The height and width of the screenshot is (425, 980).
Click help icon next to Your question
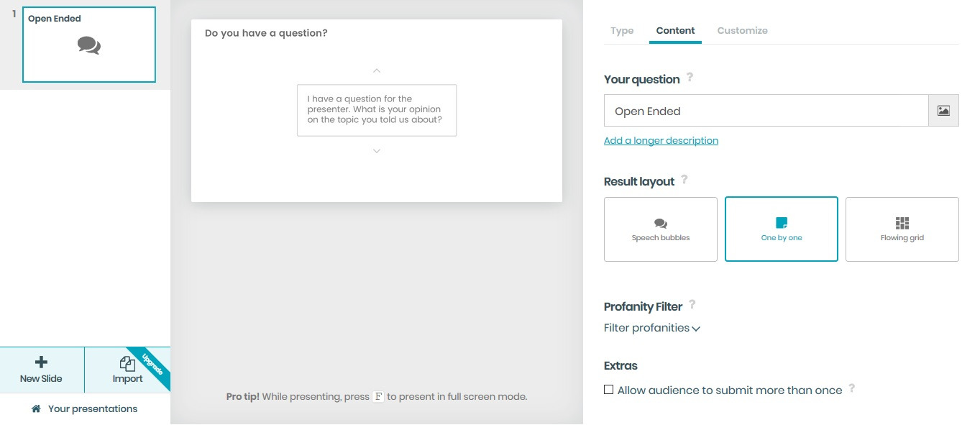pos(690,77)
